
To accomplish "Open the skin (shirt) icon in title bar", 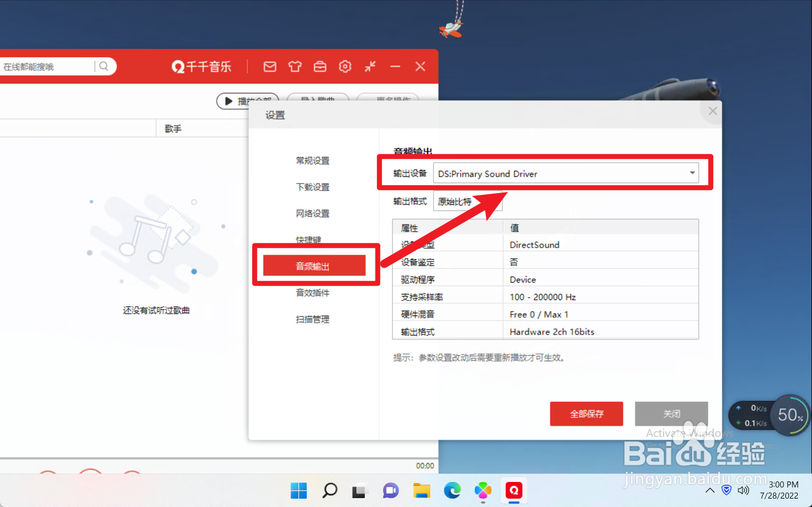I will pos(295,67).
